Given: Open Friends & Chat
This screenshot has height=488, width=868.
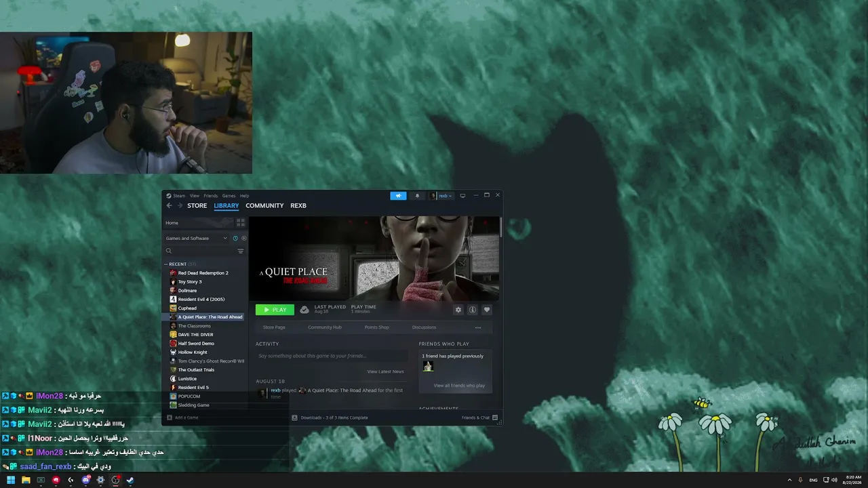Looking at the screenshot, I should click(479, 418).
